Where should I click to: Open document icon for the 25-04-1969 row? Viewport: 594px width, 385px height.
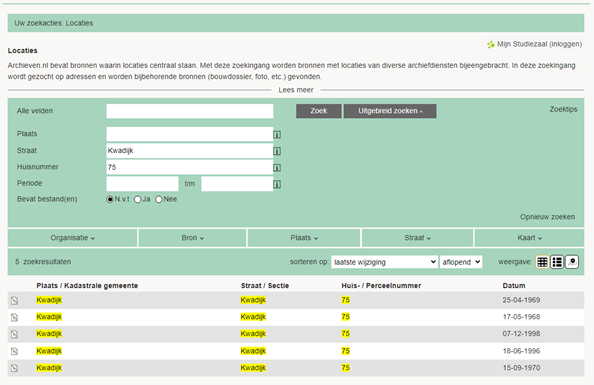(14, 300)
